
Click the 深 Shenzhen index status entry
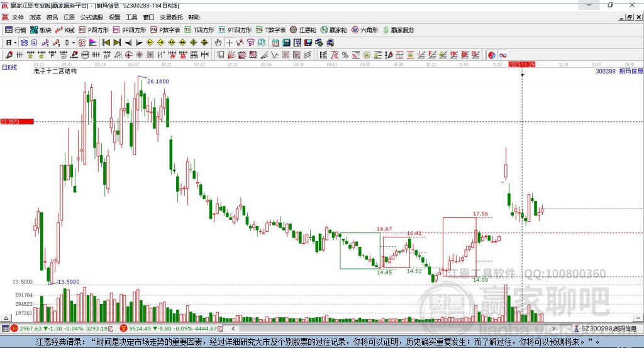click(x=171, y=329)
